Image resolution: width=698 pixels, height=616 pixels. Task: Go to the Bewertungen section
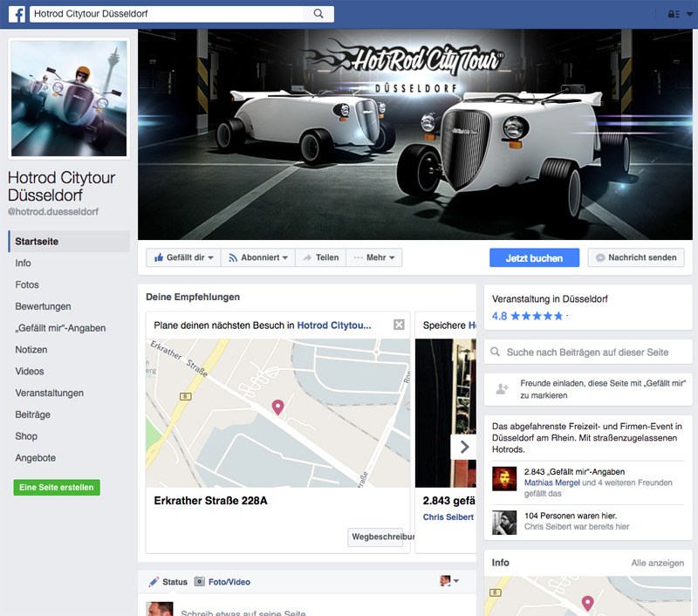click(x=43, y=306)
